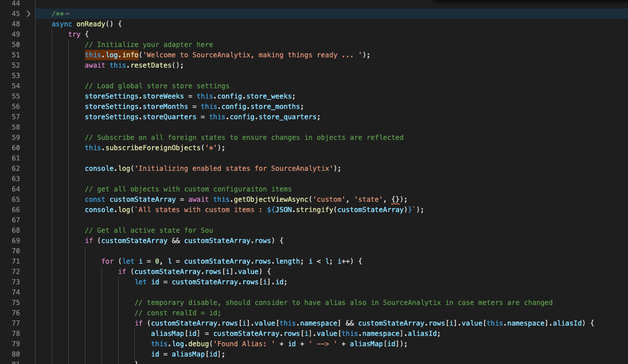The height and width of the screenshot is (364, 628).
Task: Click line number 77 in gutter
Action: coord(15,323)
